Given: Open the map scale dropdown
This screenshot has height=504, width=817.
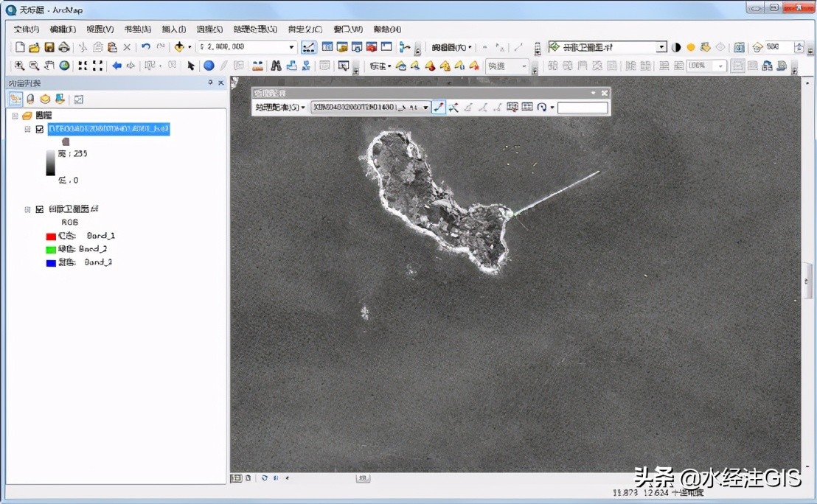Looking at the screenshot, I should coord(291,47).
